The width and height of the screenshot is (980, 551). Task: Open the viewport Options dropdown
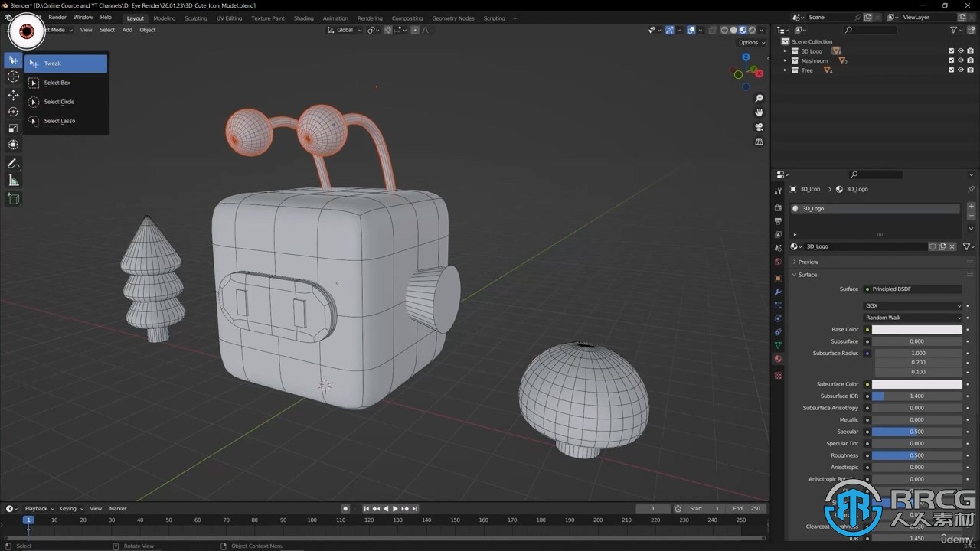coord(751,42)
